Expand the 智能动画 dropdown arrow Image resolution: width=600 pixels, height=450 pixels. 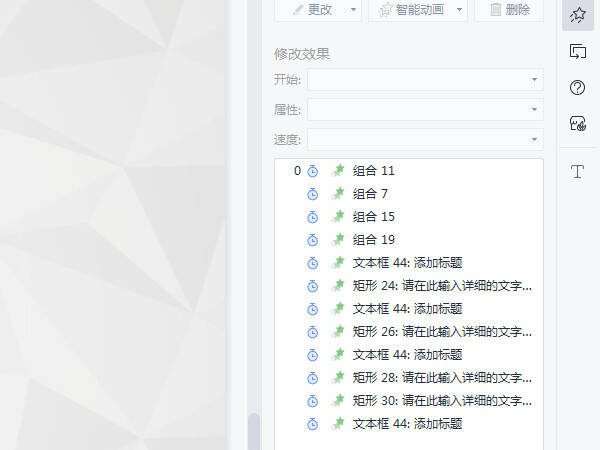(x=460, y=10)
